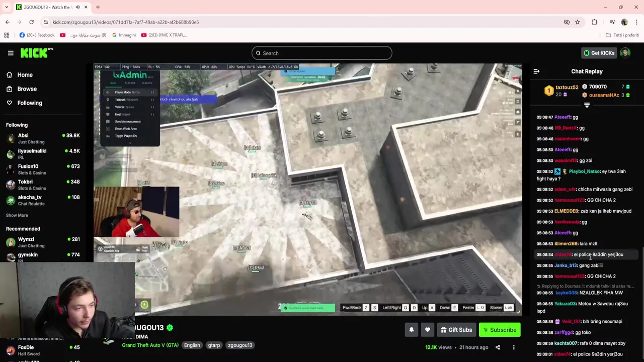Click Playboi_Natso username in the chat
This screenshot has height=362, width=644.
tap(584, 171)
